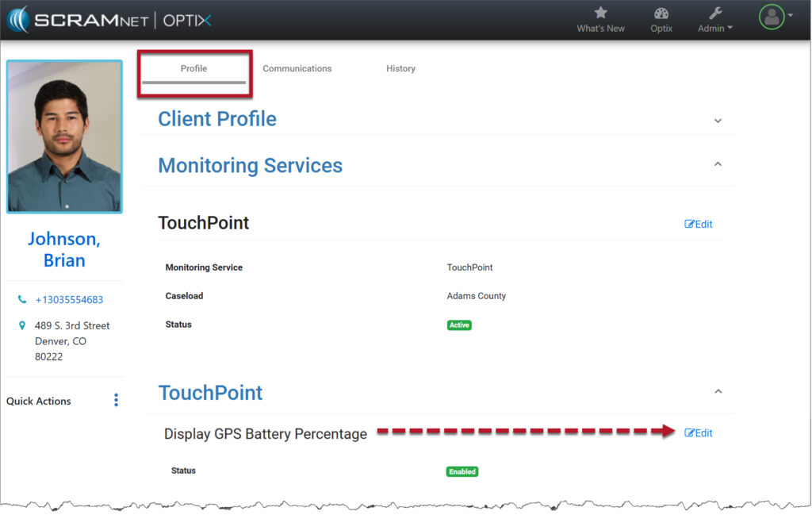Open the History tab
Screen dimensions: 812x519
[400, 69]
